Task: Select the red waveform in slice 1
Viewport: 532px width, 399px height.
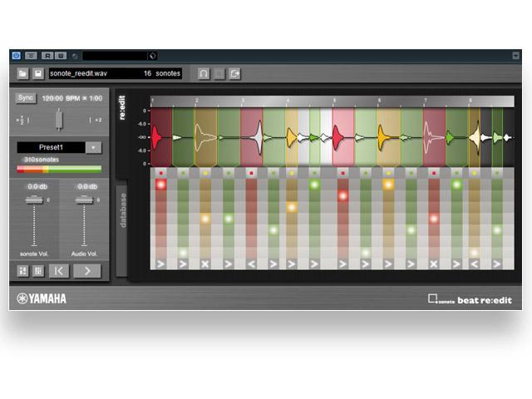Action: coord(155,137)
